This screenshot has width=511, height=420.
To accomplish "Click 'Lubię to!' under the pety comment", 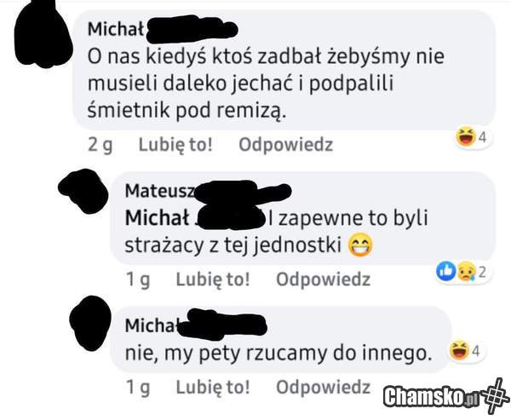I will pos(213,387).
